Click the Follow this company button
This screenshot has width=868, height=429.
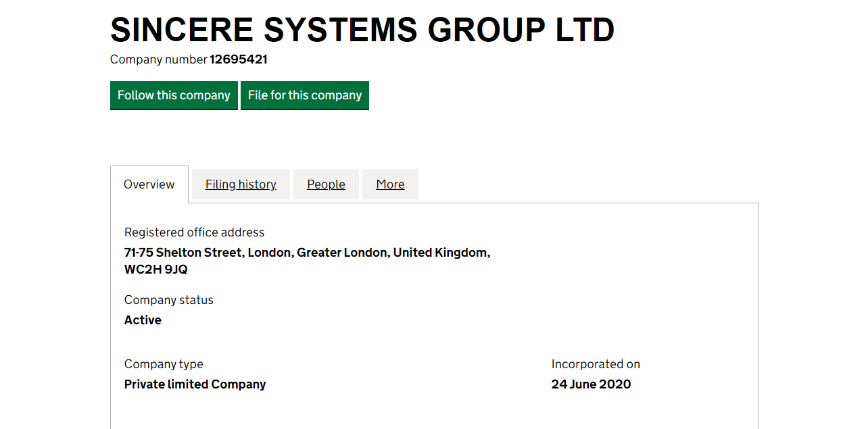[174, 95]
